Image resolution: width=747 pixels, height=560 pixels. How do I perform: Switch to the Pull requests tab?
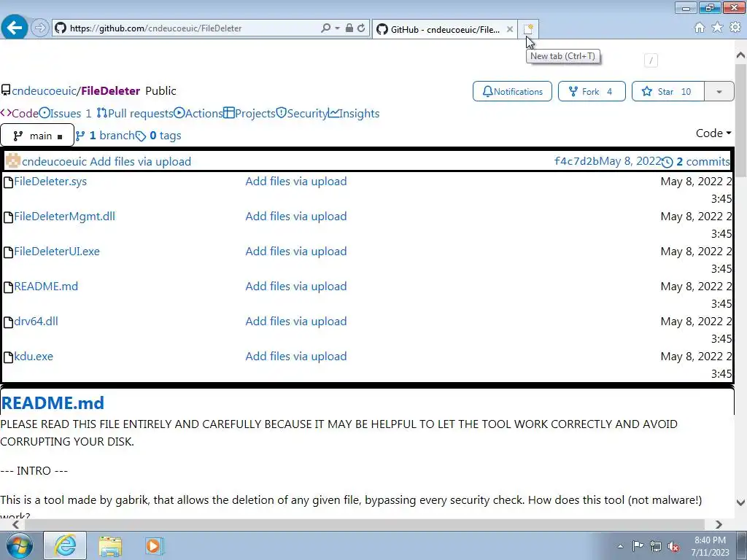coord(135,113)
